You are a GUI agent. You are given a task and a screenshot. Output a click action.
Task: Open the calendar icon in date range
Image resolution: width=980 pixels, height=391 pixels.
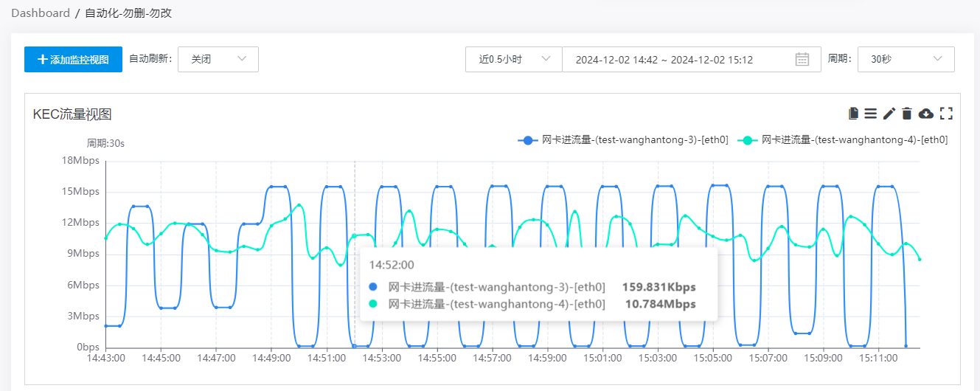(802, 60)
